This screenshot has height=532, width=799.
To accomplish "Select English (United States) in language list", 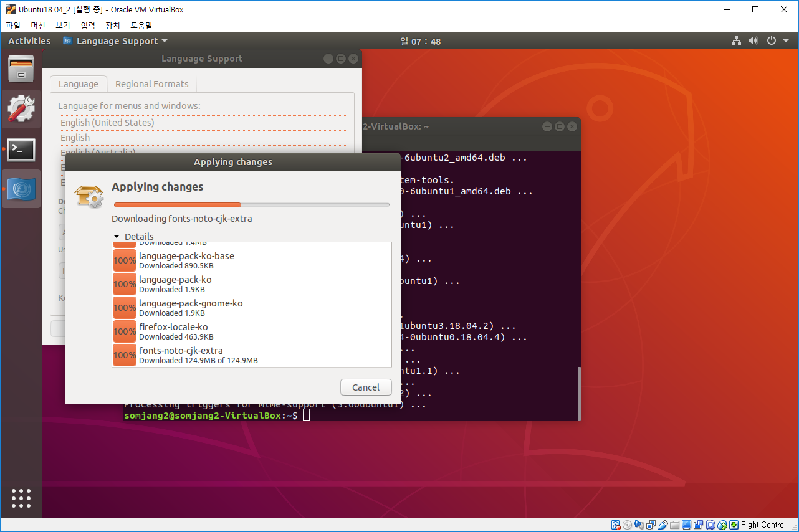I will [x=203, y=123].
